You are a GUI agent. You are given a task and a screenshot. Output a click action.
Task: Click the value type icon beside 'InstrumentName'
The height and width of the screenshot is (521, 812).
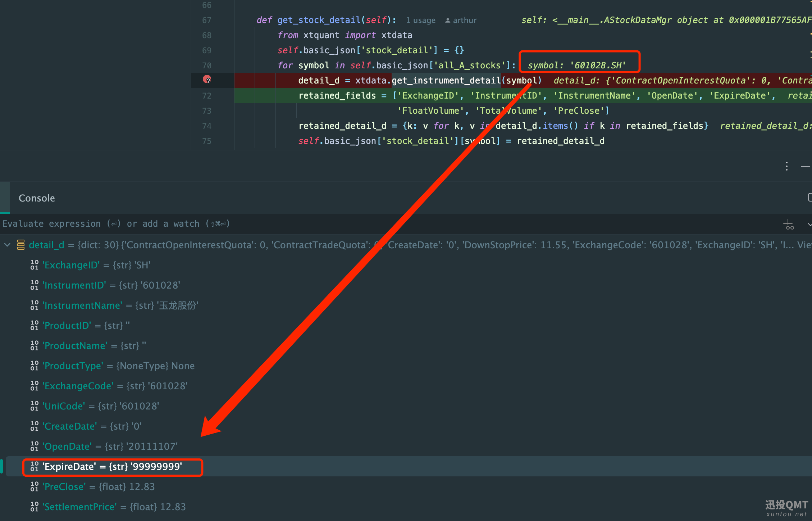[x=34, y=305]
